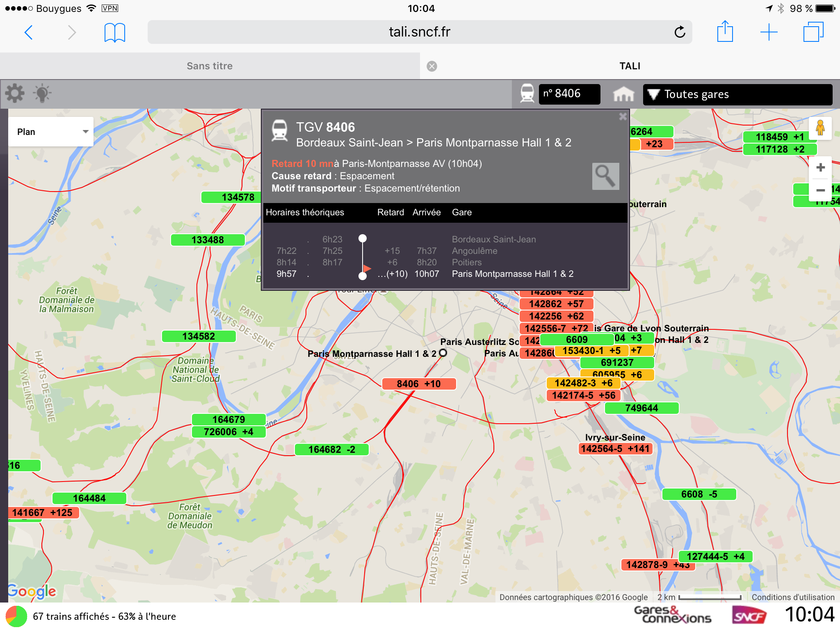Screen dimensions: 840x630
Task: Open Conditions d'utilisation link
Action: 793,597
